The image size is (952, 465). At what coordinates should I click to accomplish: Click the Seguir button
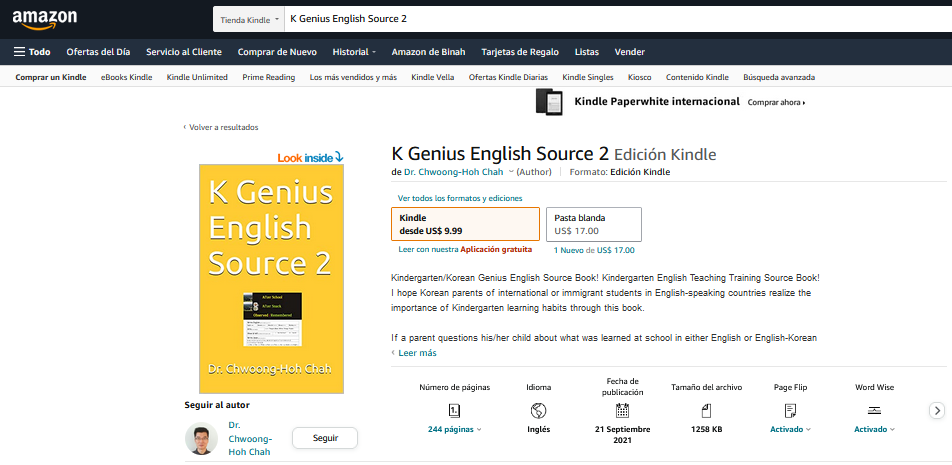[325, 438]
